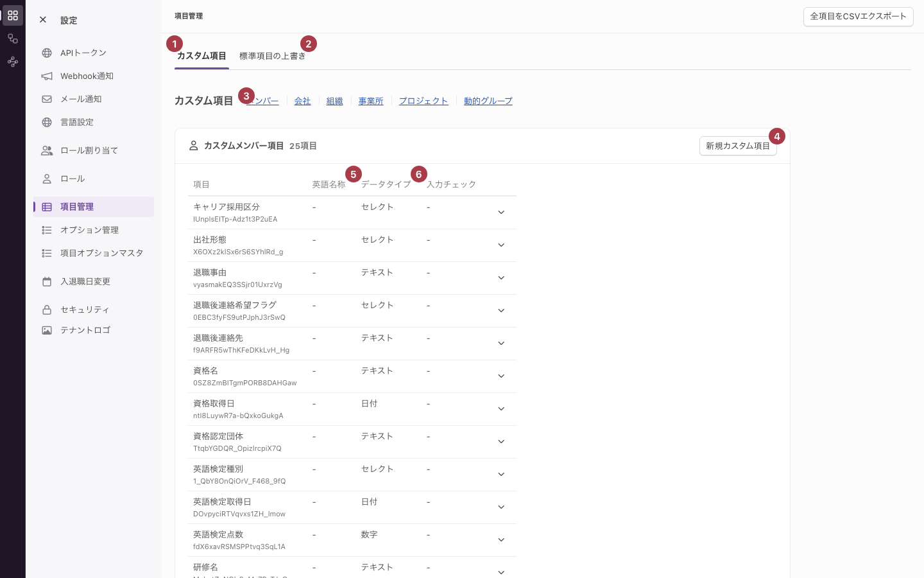Expand the 出社形態 row chevron

click(x=501, y=245)
